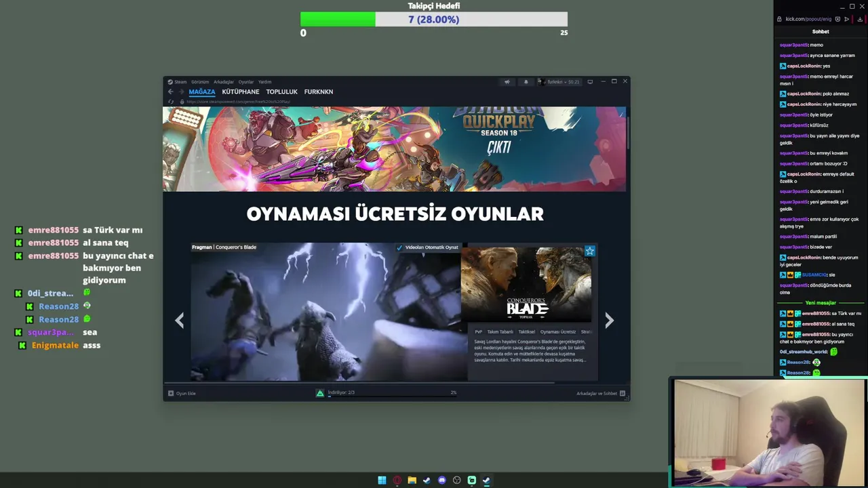Click the Takipçi Hedefi progress bar
Screen dimensions: 868x488
434,20
